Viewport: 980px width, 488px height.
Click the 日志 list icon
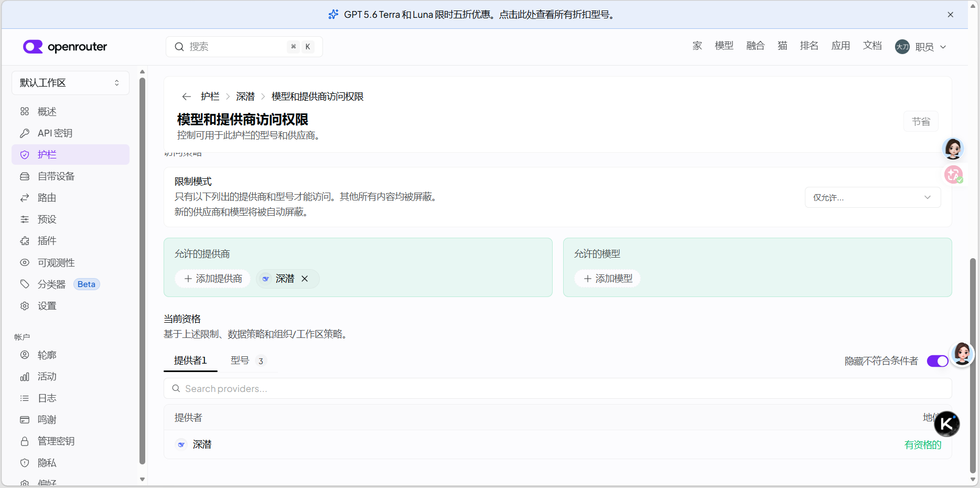coord(25,398)
